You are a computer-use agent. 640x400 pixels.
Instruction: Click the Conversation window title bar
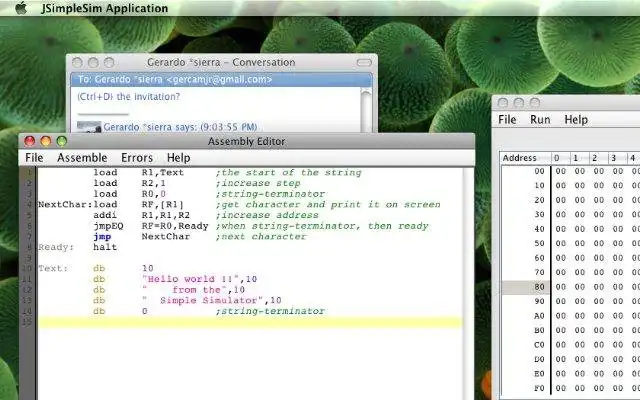[221, 62]
